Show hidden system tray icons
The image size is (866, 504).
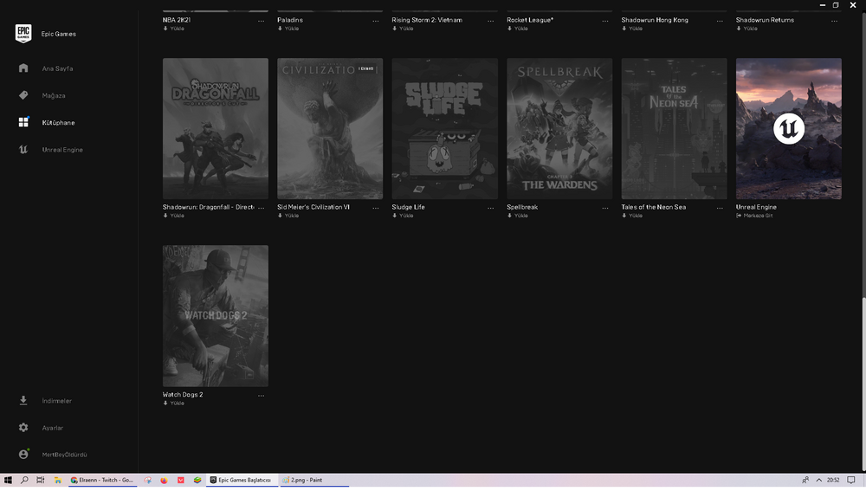tap(818, 481)
